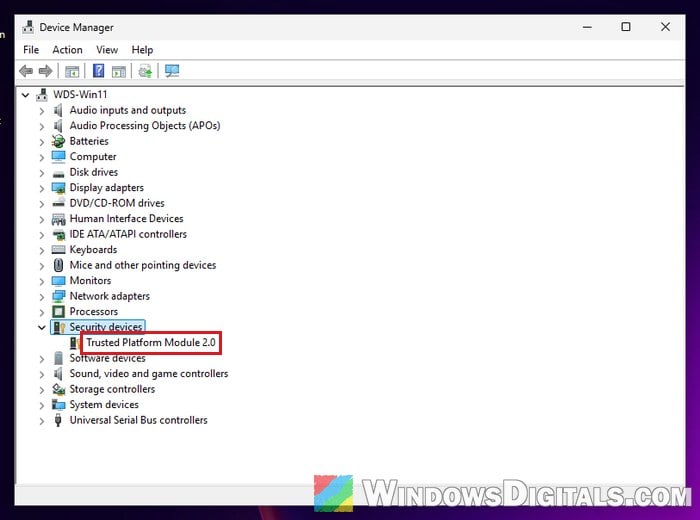Image resolution: width=700 pixels, height=520 pixels.
Task: Open the Action menu
Action: coord(67,50)
